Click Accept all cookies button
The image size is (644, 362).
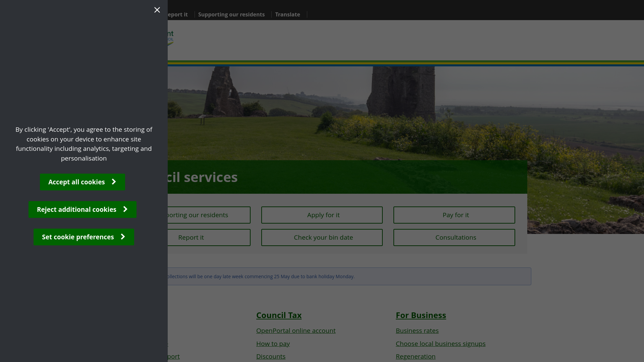pos(83,182)
